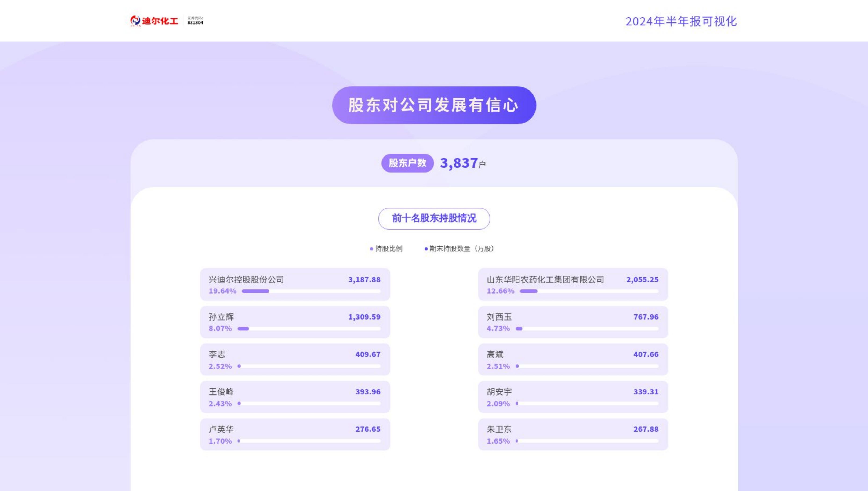The width and height of the screenshot is (868, 491).
Task: Click 孙立辉 holding value 1,309.59
Action: (x=364, y=317)
